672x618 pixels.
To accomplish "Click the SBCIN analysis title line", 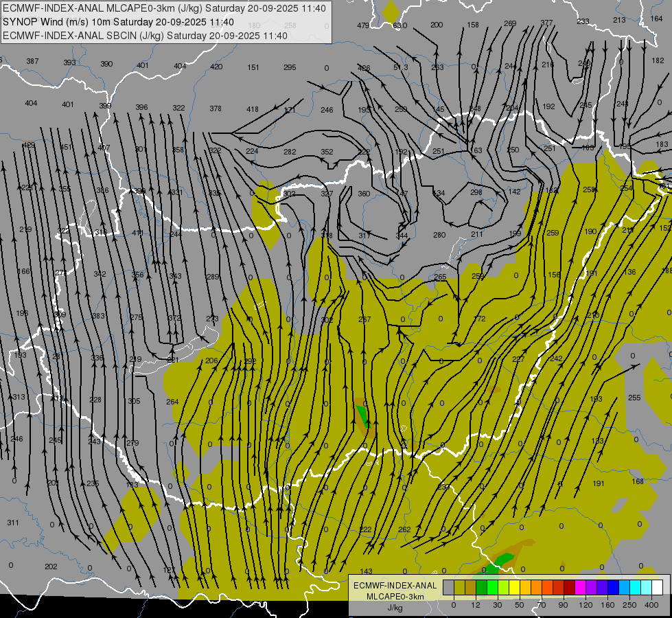I will (x=145, y=36).
